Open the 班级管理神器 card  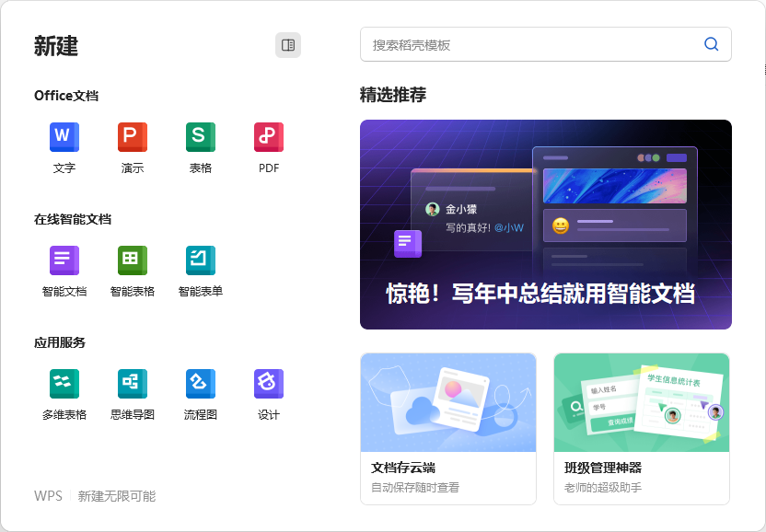pos(642,427)
